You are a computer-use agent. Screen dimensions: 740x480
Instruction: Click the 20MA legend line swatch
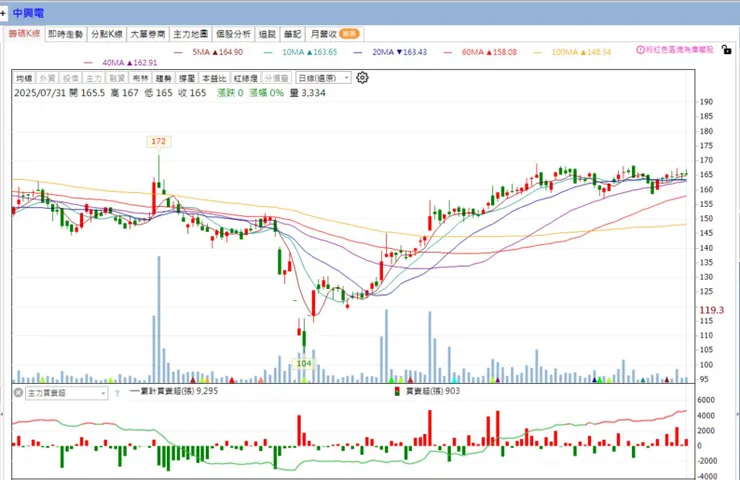[358, 52]
